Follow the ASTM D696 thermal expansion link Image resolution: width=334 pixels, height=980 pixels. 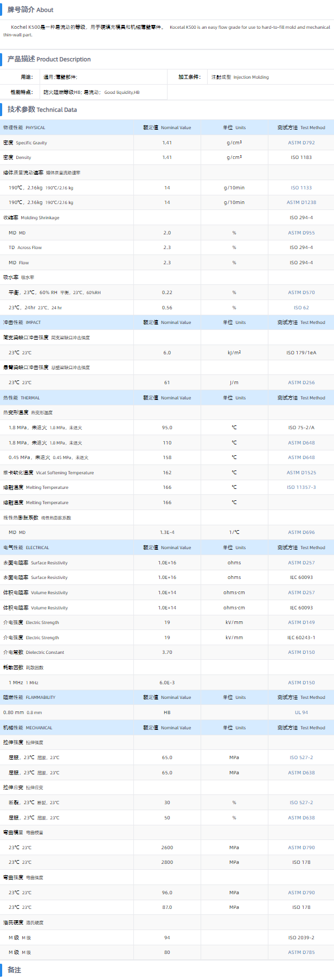point(301,532)
